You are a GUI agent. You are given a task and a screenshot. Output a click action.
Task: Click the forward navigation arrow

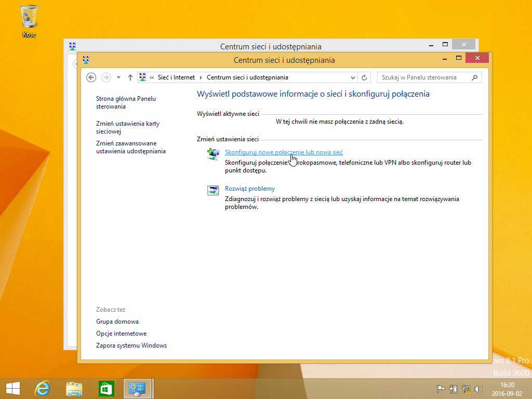point(106,77)
